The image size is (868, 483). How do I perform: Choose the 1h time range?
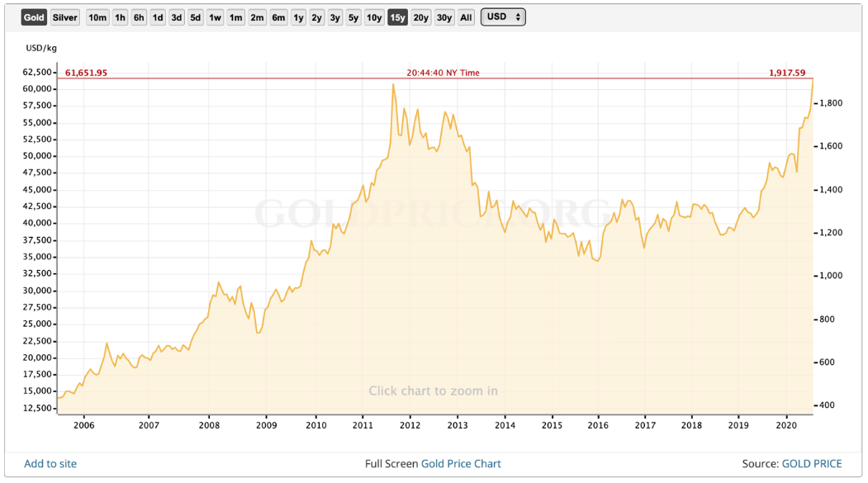coord(120,17)
